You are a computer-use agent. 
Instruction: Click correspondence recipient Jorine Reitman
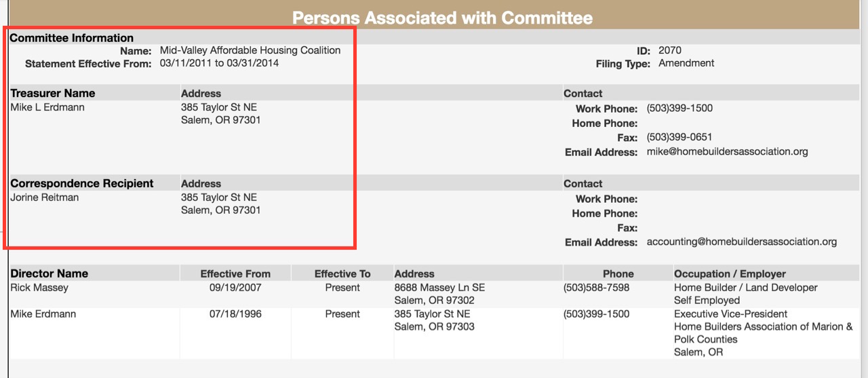(45, 197)
